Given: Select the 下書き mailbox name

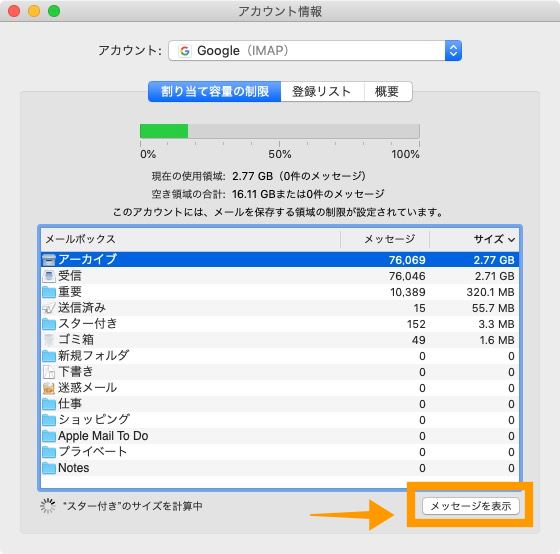Looking at the screenshot, I should tap(76, 372).
